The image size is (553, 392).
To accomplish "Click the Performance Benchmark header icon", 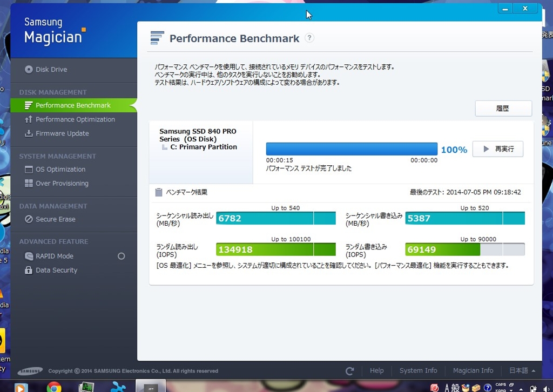I will pyautogui.click(x=157, y=38).
